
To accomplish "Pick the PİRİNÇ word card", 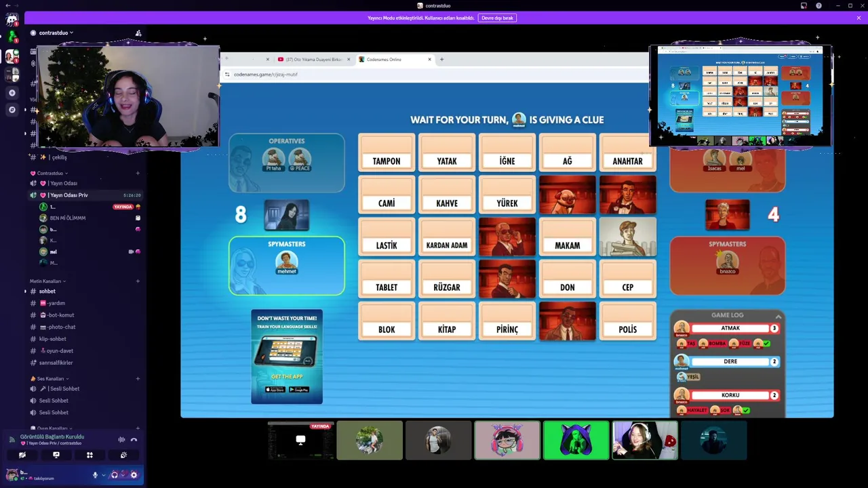I will (507, 321).
